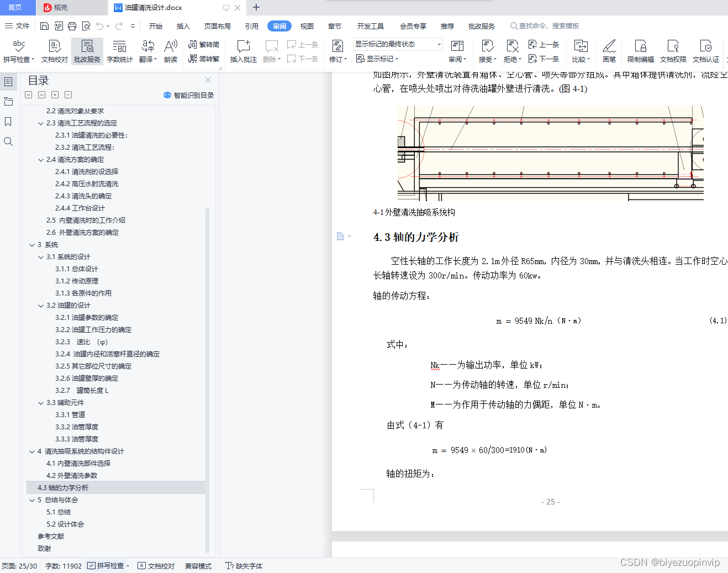Convert text with 简转繁
Image resolution: width=728 pixels, height=573 pixels.
pyautogui.click(x=204, y=59)
